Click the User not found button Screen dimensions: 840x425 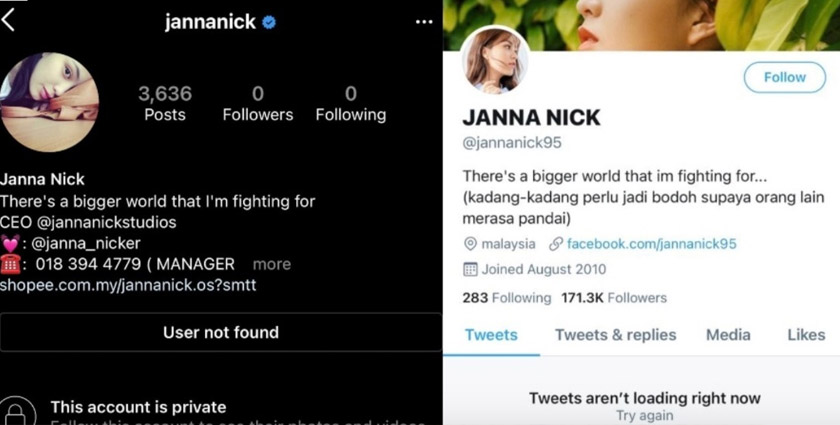coord(221,332)
